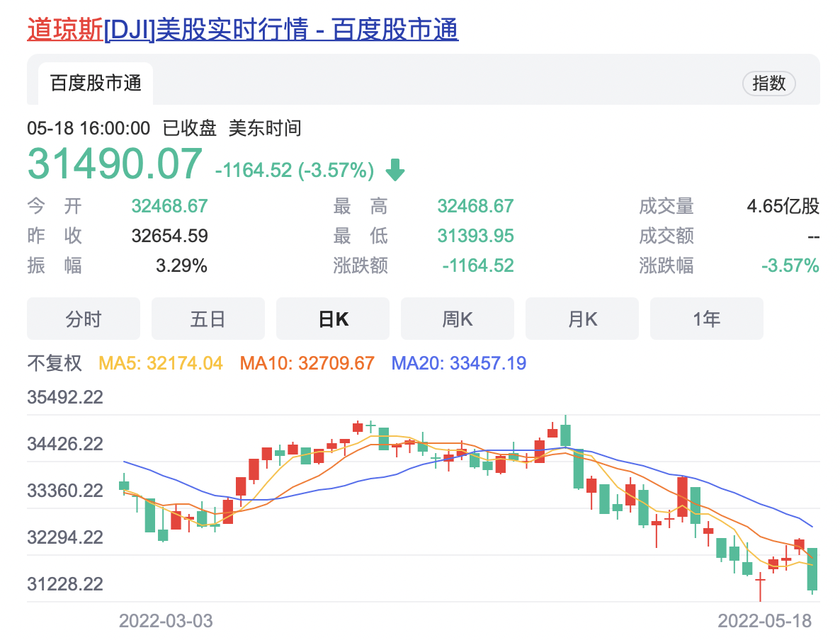Switch to the 分时 intraday chart
This screenshot has height=640, width=840.
[83, 319]
